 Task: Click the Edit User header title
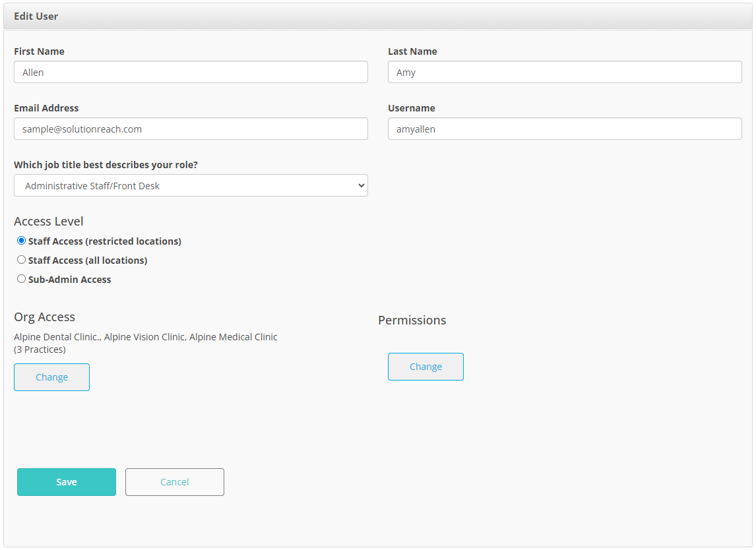tap(36, 16)
